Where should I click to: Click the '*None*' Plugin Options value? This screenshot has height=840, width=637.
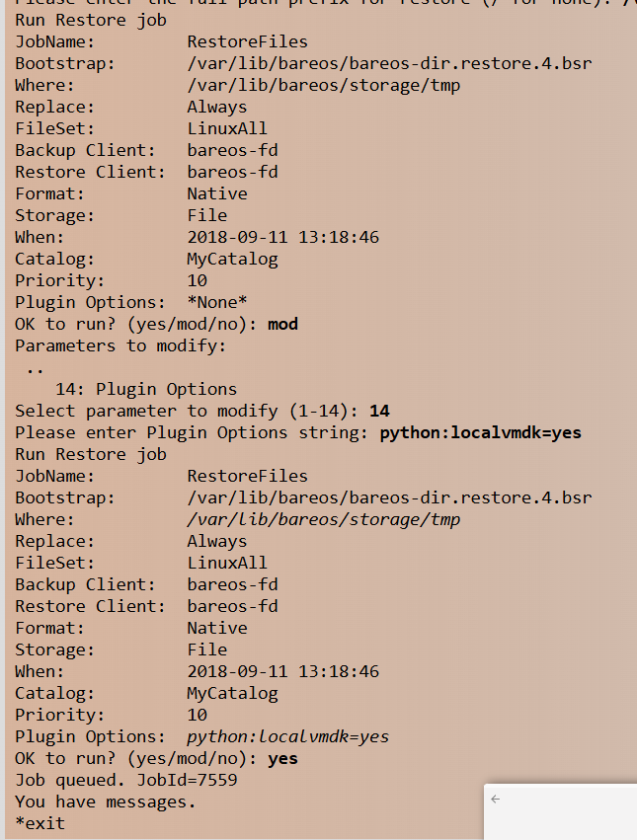tap(217, 302)
